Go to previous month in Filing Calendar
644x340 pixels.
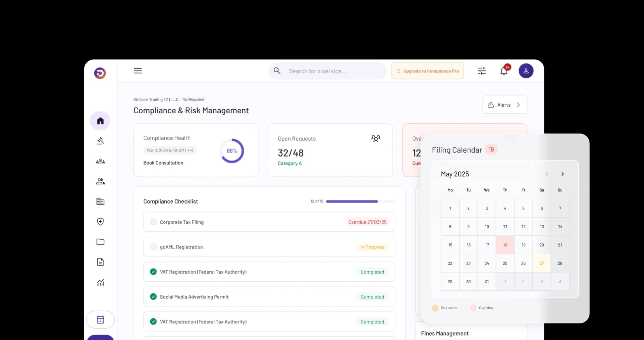(x=547, y=174)
